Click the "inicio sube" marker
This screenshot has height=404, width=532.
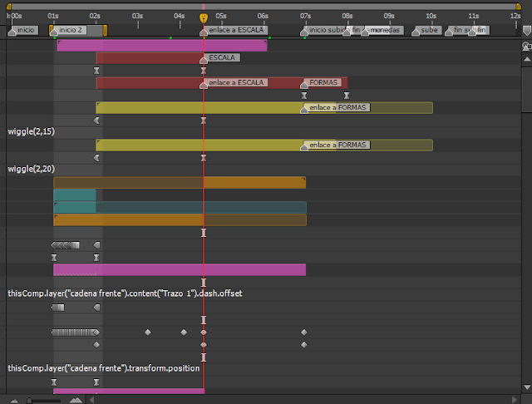click(x=327, y=30)
